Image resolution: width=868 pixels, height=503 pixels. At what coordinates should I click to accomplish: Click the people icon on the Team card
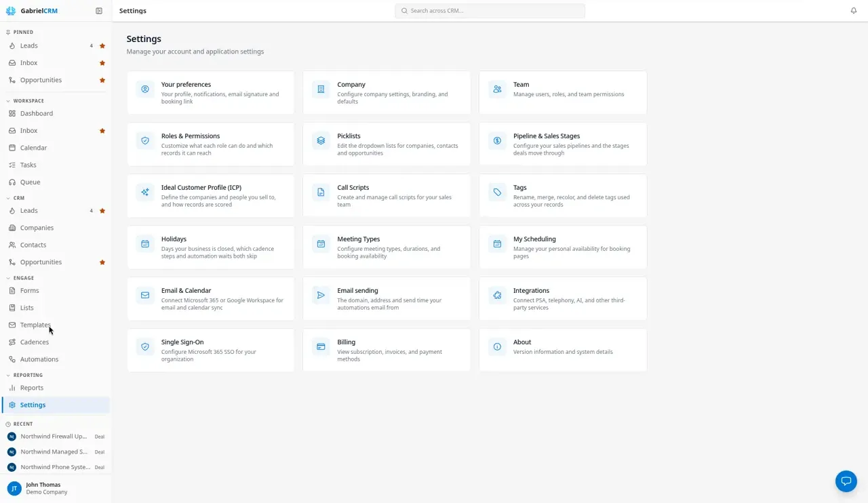point(497,89)
